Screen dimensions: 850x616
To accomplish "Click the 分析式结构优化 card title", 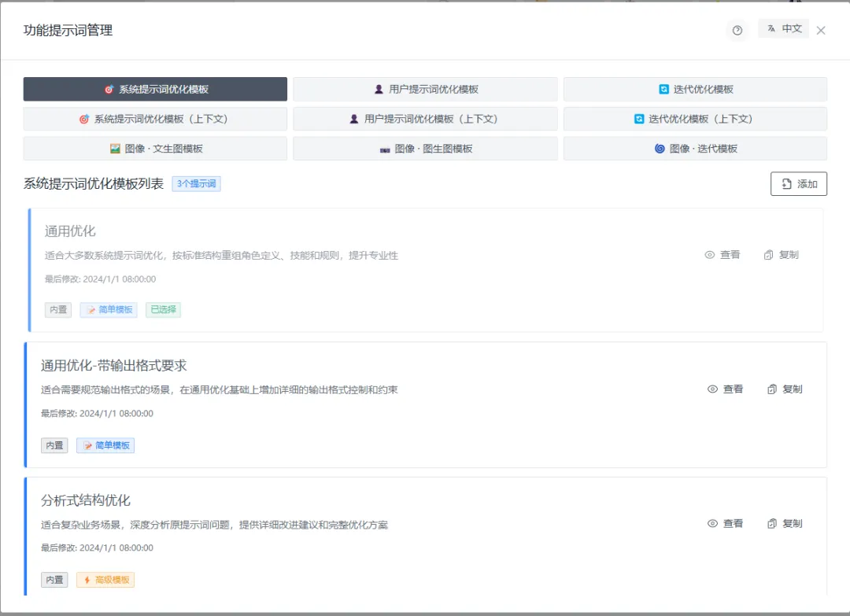I will click(x=86, y=500).
